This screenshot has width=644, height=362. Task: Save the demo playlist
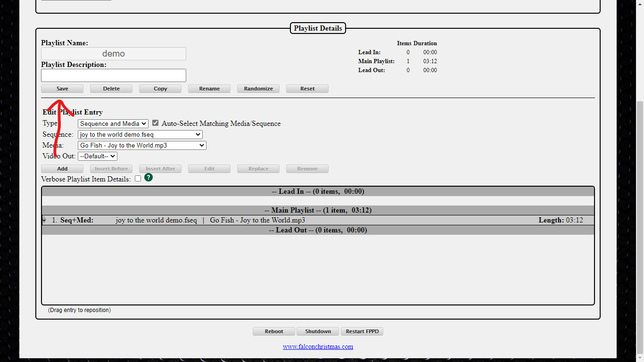tap(62, 89)
